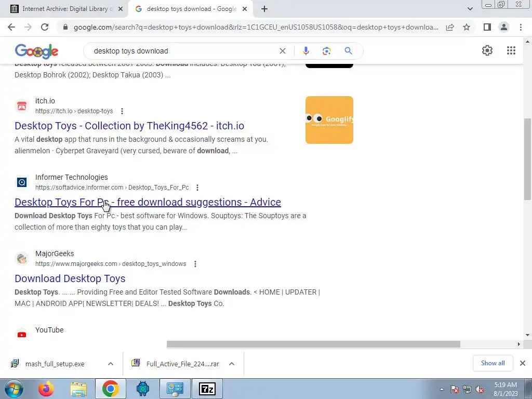Screen dimensions: 532x399
Task: Click the www.majorgeeks.com URL text
Action: click(111, 264)
